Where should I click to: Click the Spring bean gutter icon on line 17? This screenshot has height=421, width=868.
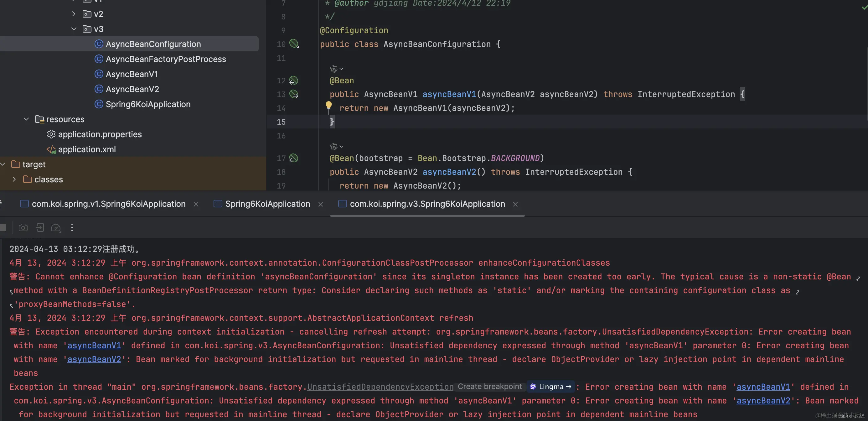coord(293,158)
